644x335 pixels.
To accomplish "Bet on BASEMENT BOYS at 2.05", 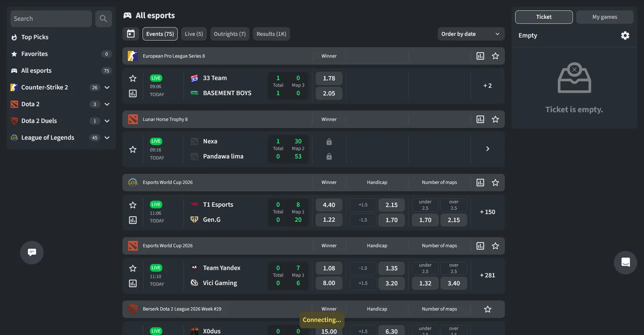I will pyautogui.click(x=329, y=93).
